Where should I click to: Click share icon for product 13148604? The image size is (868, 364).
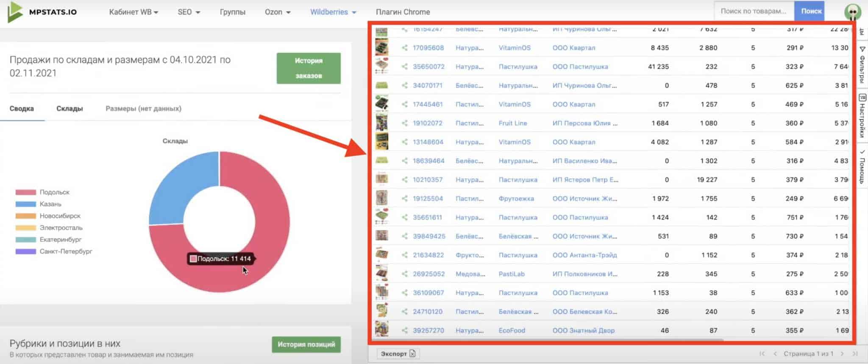coord(405,142)
